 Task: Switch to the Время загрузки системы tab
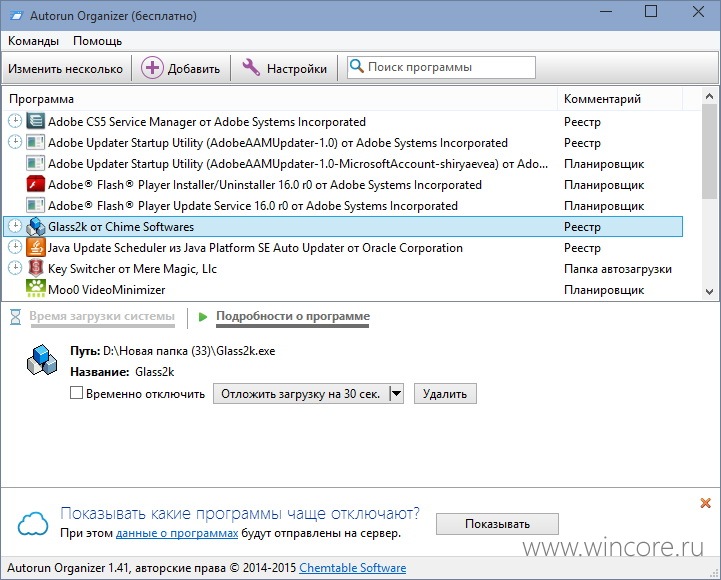pos(102,316)
